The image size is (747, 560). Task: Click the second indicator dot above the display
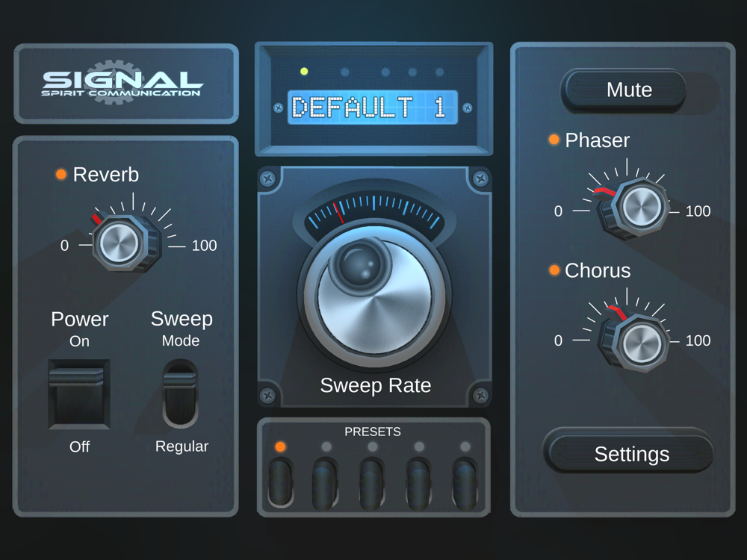click(345, 72)
